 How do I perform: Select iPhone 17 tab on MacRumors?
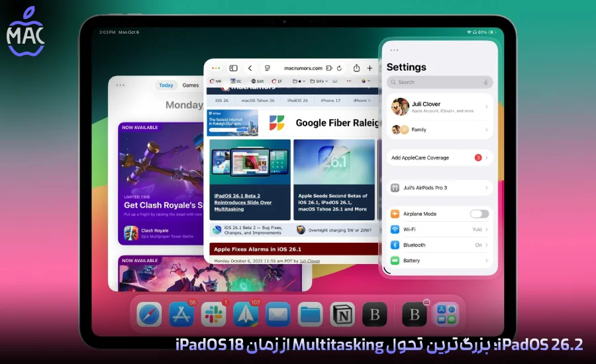(330, 101)
